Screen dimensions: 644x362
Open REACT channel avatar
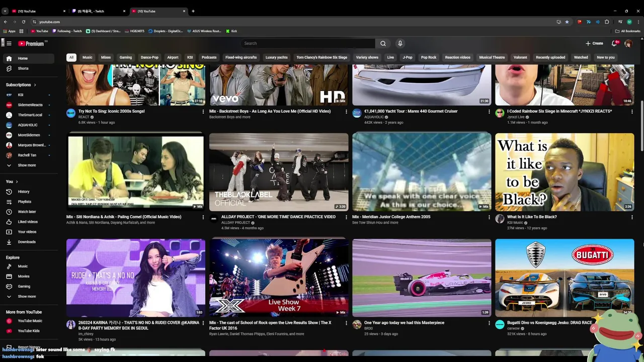[71, 113]
